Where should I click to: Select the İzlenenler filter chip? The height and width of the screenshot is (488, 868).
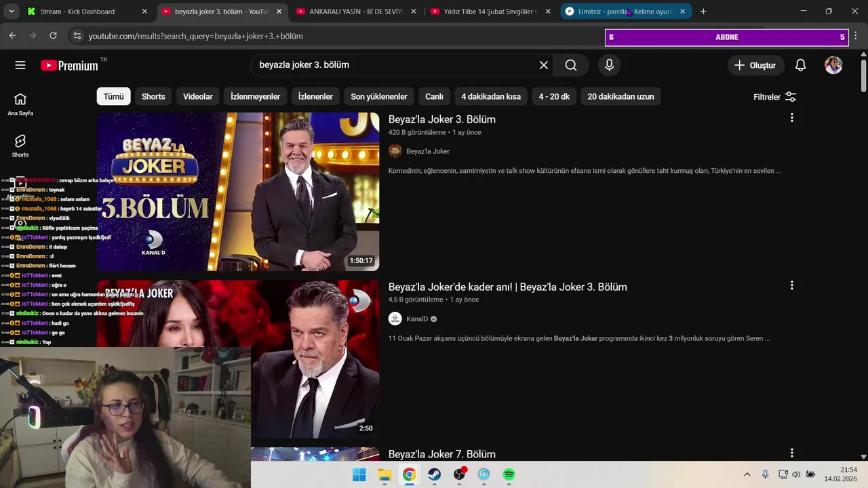click(315, 96)
